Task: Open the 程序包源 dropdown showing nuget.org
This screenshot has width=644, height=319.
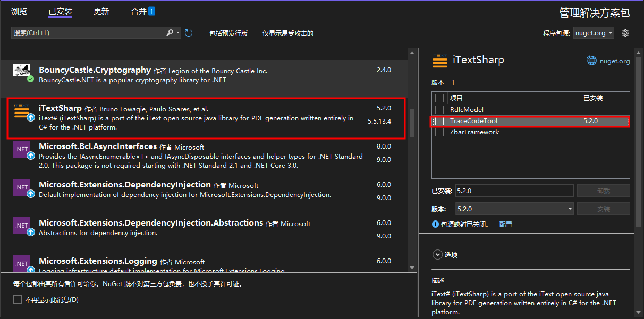Action: [x=594, y=32]
